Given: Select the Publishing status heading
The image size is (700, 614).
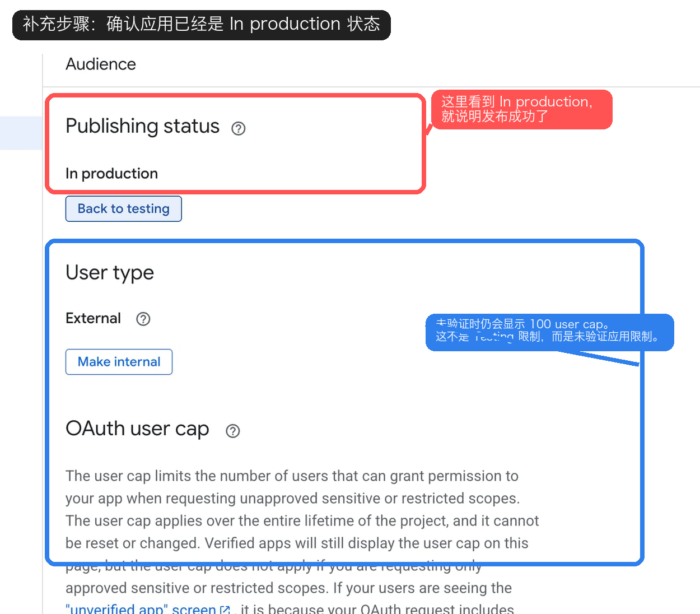Looking at the screenshot, I should (x=142, y=127).
